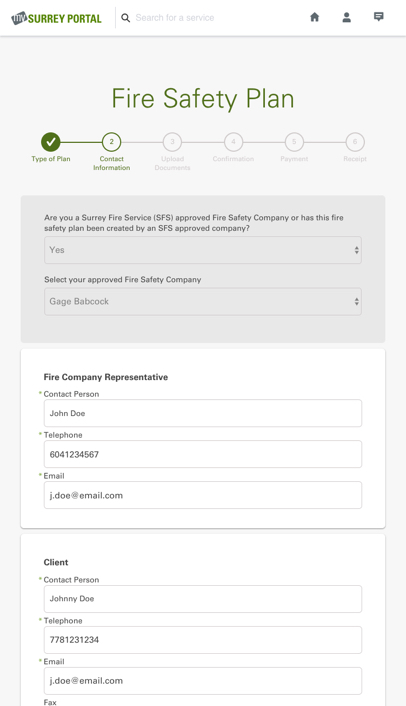The height and width of the screenshot is (706, 406).
Task: Click the completed Type of Plan checkmark
Action: coord(51,142)
